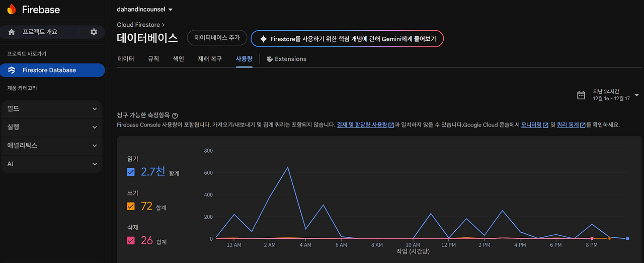The width and height of the screenshot is (644, 263).
Task: Toggle the 읽기 series checkbox
Action: [x=131, y=172]
